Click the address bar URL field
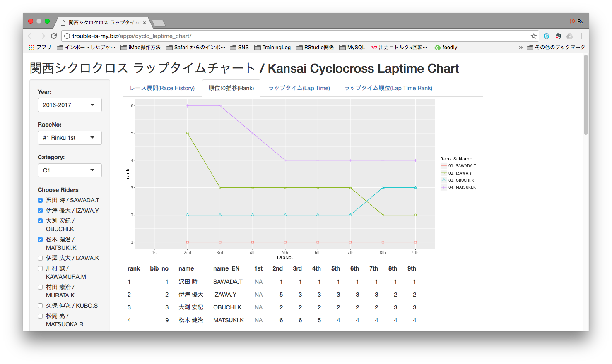Image resolution: width=612 pixels, height=364 pixels. (x=290, y=36)
